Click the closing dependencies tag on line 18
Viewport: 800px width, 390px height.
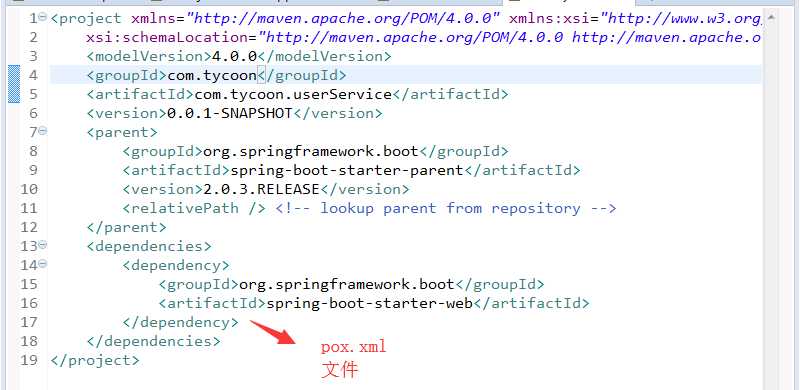[x=154, y=342]
